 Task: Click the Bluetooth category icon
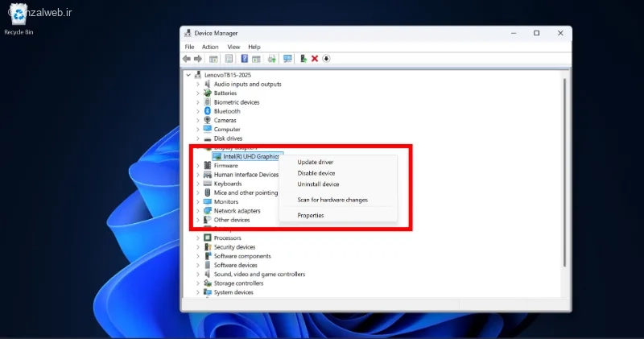click(207, 111)
